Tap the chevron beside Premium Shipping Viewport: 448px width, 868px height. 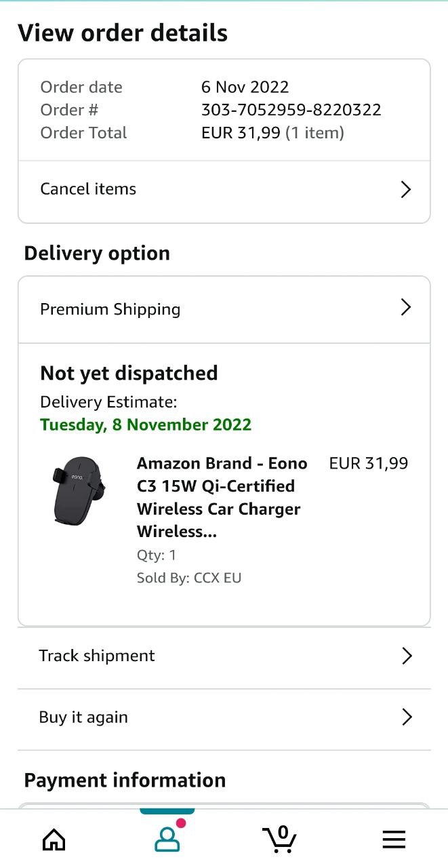tap(405, 308)
